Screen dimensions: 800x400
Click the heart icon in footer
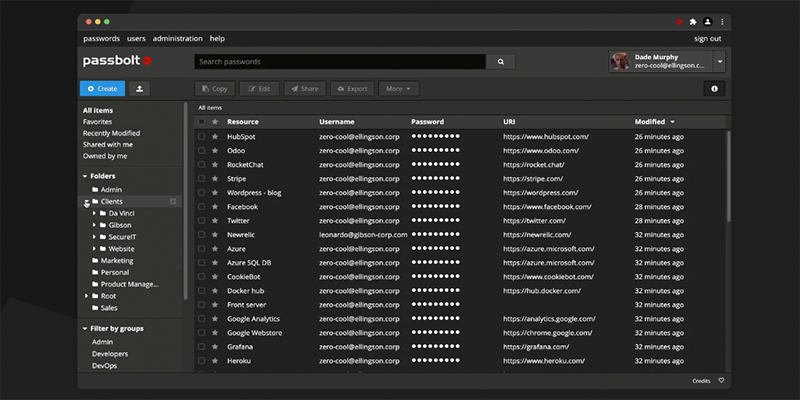point(721,381)
